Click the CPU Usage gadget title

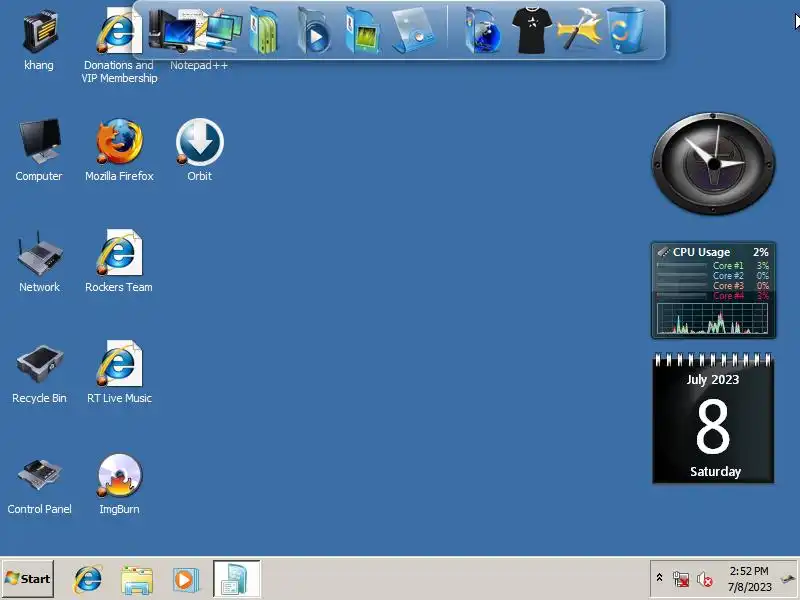(701, 252)
